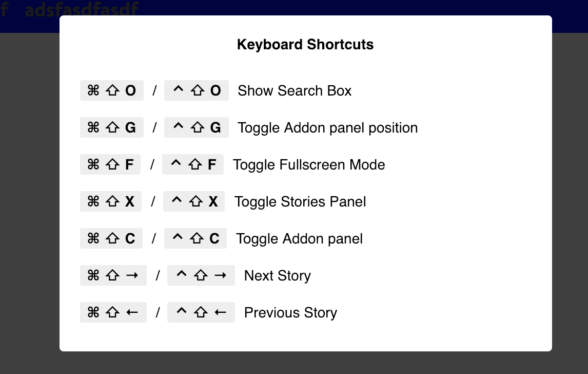Click the Previous Story label

click(290, 312)
